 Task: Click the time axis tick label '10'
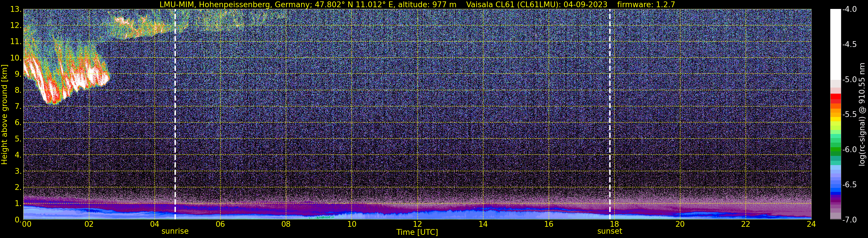point(352,224)
